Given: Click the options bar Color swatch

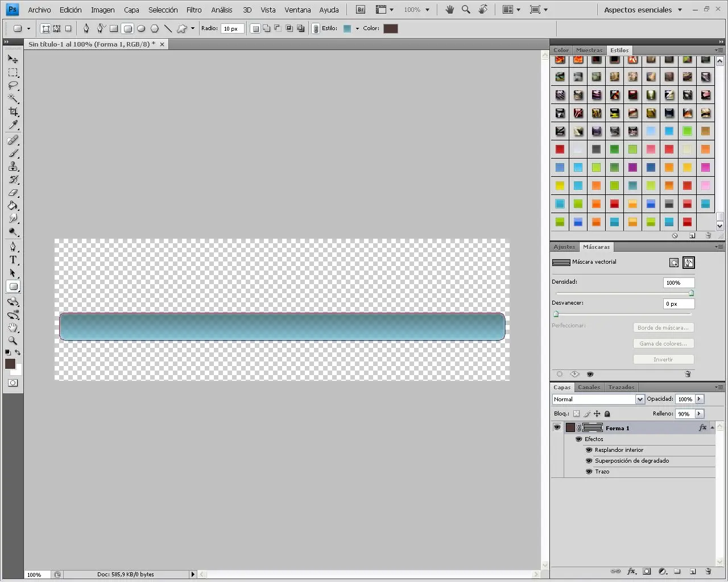Looking at the screenshot, I should (391, 28).
